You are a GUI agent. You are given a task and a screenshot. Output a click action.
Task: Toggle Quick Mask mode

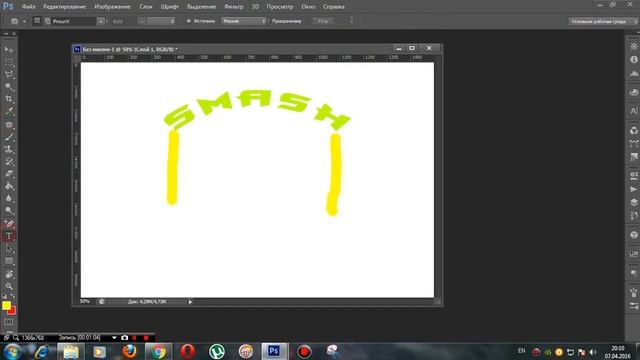point(9,322)
